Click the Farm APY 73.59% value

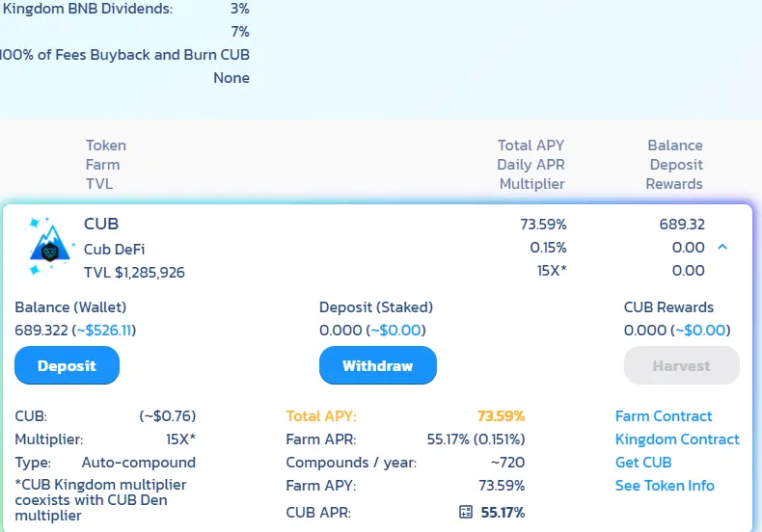(x=502, y=486)
